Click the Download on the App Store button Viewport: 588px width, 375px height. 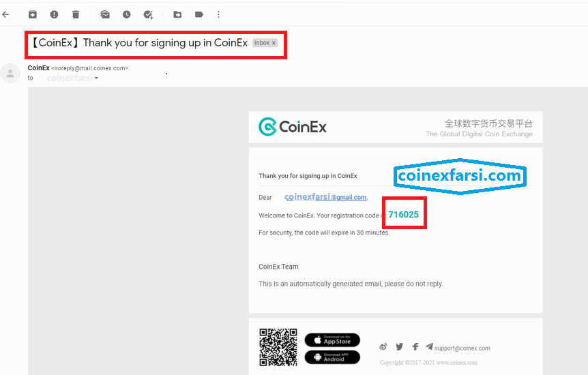pyautogui.click(x=332, y=340)
